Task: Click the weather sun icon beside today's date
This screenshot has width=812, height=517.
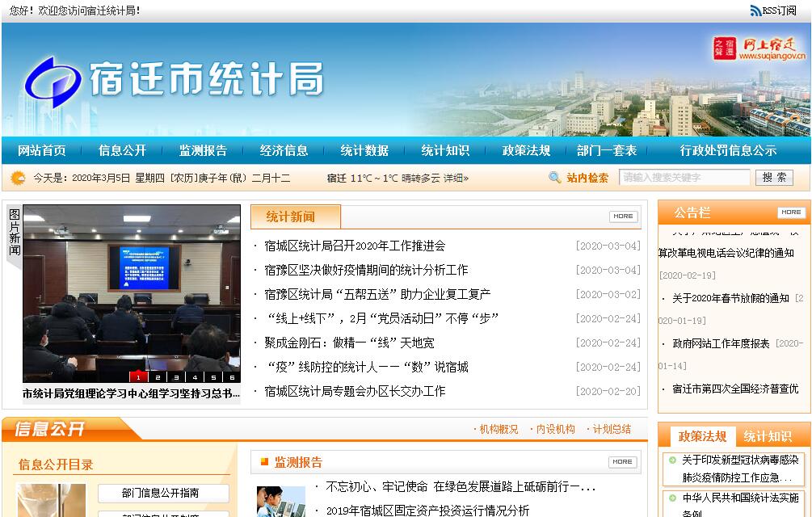Action: click(18, 178)
